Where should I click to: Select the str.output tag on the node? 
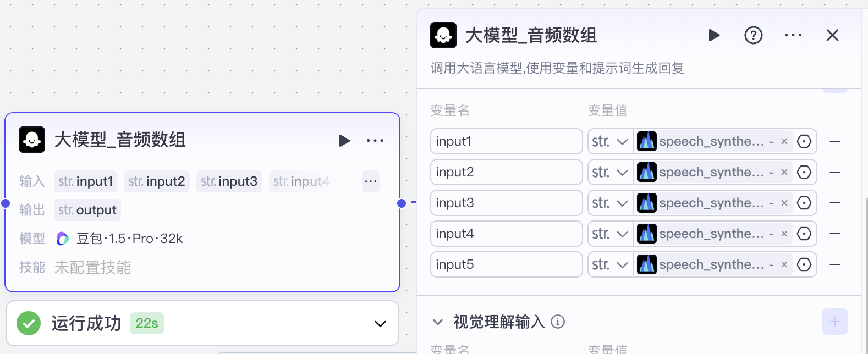pos(87,209)
